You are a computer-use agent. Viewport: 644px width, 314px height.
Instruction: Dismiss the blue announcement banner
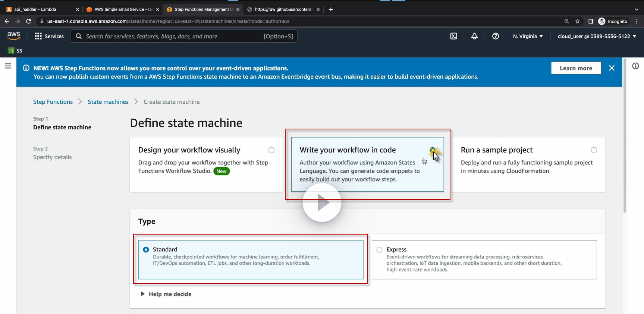[612, 68]
